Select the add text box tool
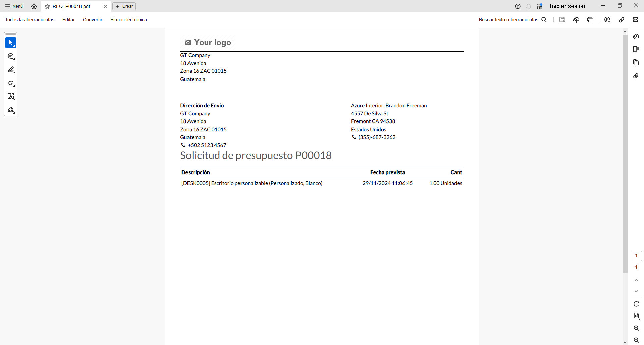This screenshot has height=345, width=644. 11,97
